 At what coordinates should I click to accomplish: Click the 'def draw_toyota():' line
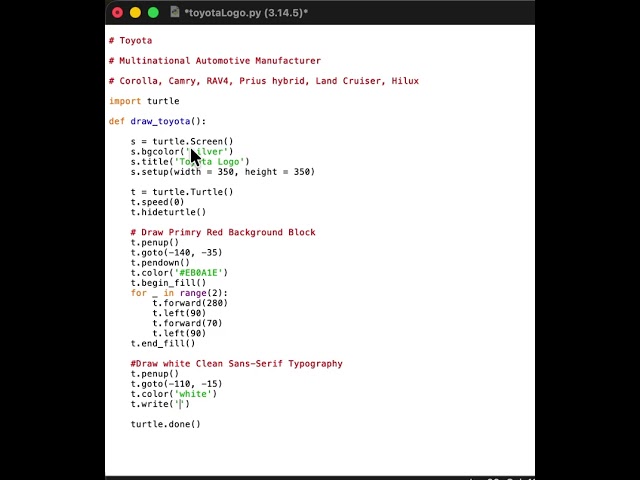[158, 121]
